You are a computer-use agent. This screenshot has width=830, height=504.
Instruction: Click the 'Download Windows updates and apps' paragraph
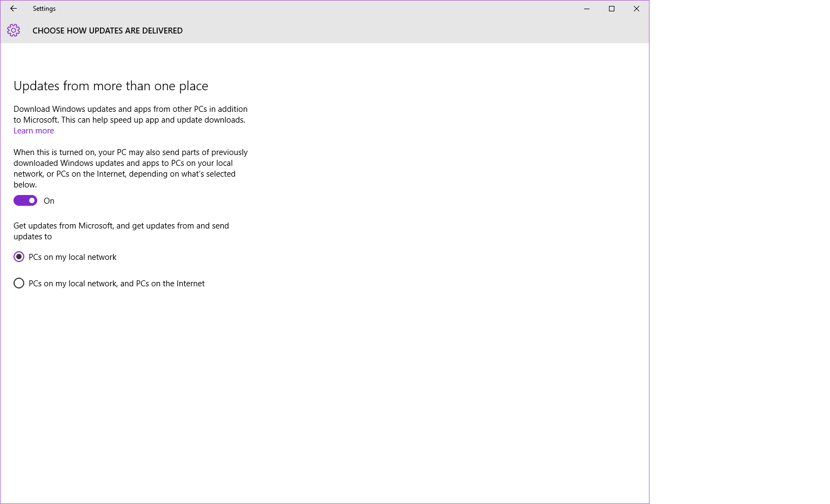(131, 115)
